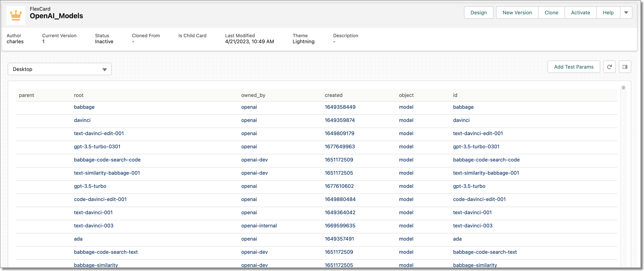Screen dimensions: 644x271
Task: Open the Help button
Action: (608, 13)
